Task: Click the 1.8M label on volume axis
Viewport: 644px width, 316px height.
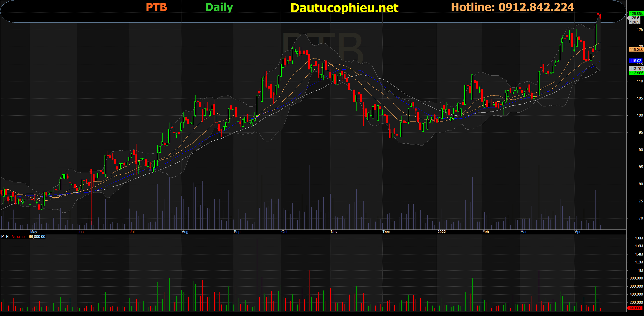Action: [x=639, y=238]
